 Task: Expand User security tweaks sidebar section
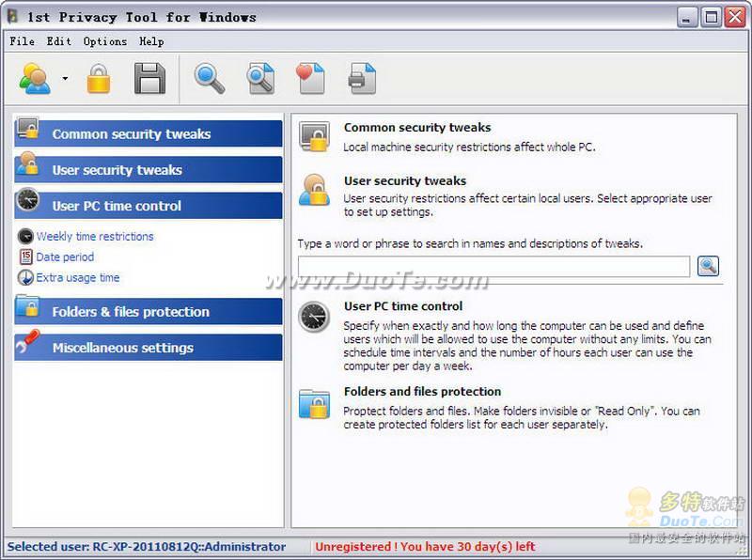tap(149, 170)
